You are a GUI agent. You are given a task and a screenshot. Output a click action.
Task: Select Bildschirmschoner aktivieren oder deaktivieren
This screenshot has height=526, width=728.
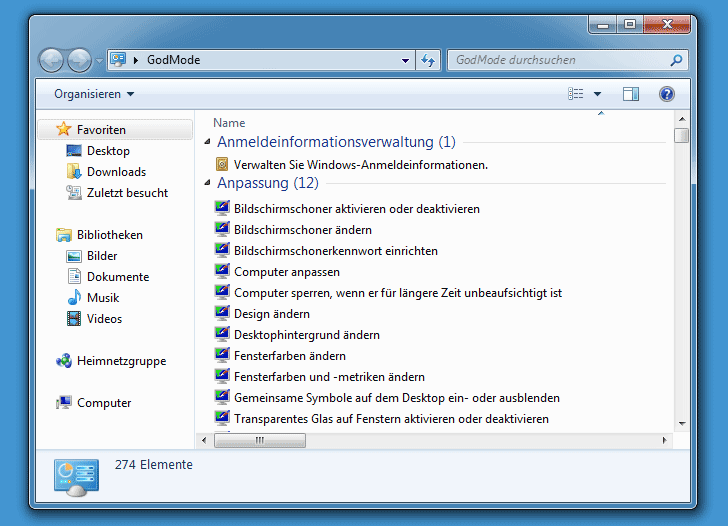[x=357, y=209]
